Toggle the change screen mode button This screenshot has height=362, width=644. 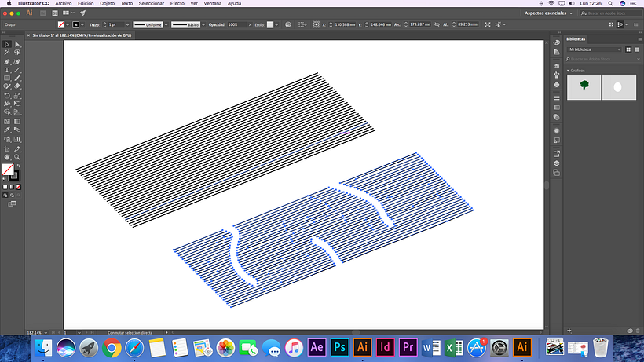(x=12, y=204)
